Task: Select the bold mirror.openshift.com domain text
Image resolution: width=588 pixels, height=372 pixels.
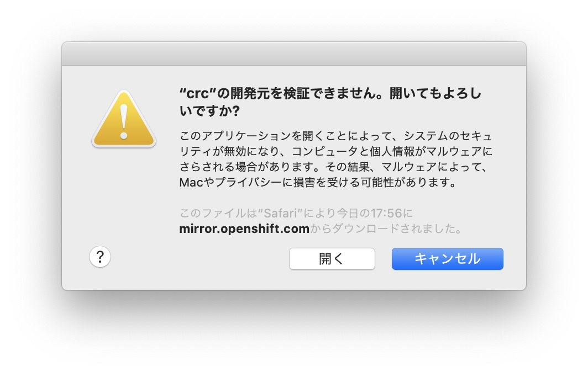Action: (244, 228)
